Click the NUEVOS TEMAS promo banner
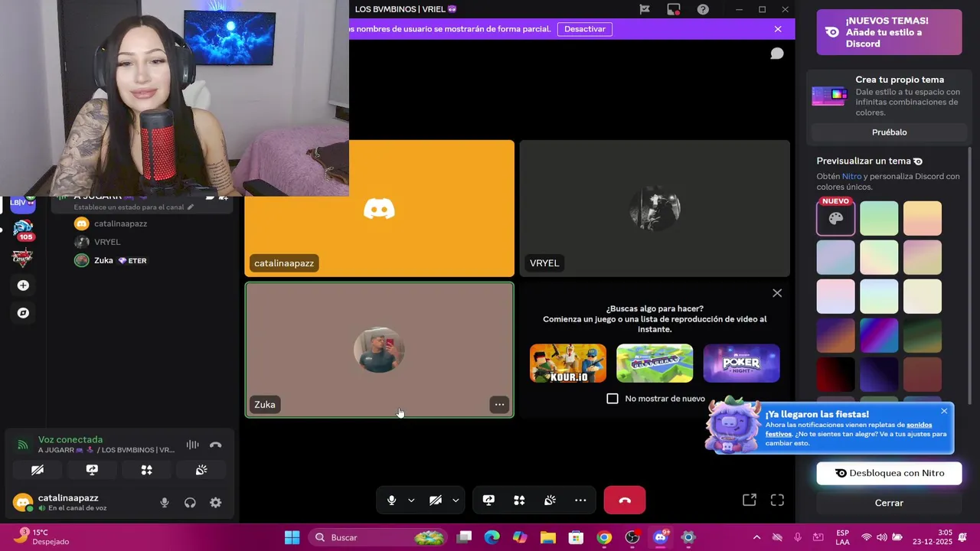 tap(889, 32)
